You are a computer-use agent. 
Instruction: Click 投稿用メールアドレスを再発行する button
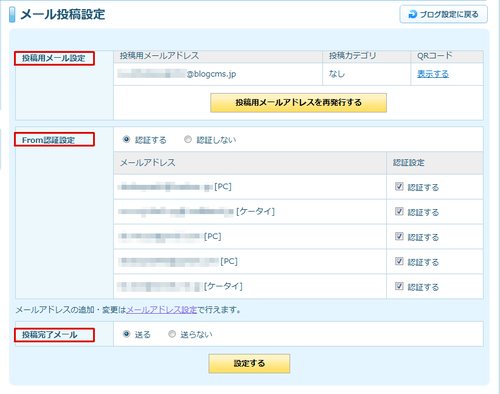point(298,103)
